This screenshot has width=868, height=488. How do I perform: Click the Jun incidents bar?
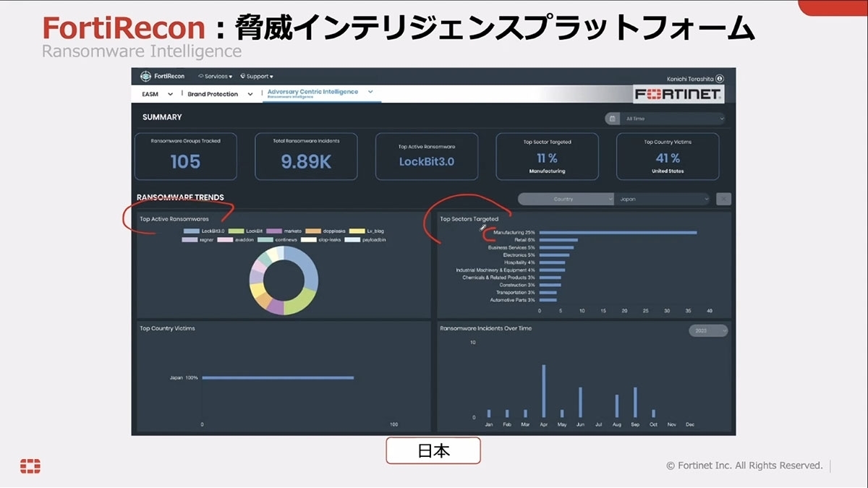pos(580,403)
